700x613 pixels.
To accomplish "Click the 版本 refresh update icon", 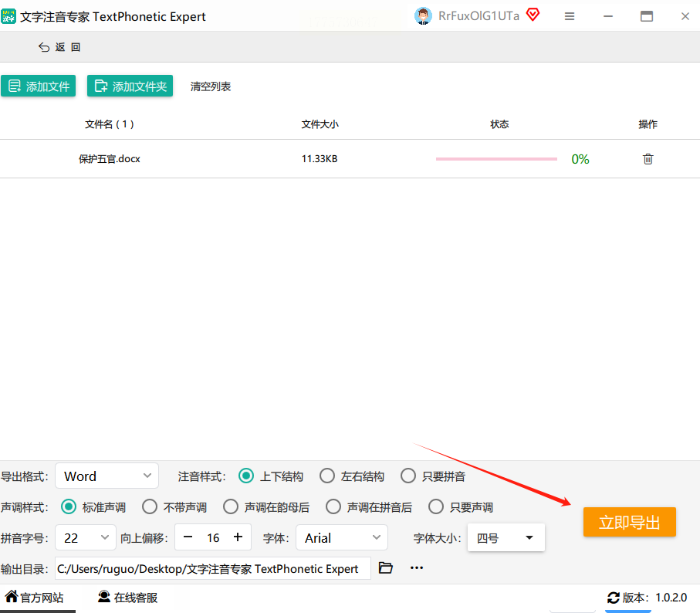I will tap(614, 598).
